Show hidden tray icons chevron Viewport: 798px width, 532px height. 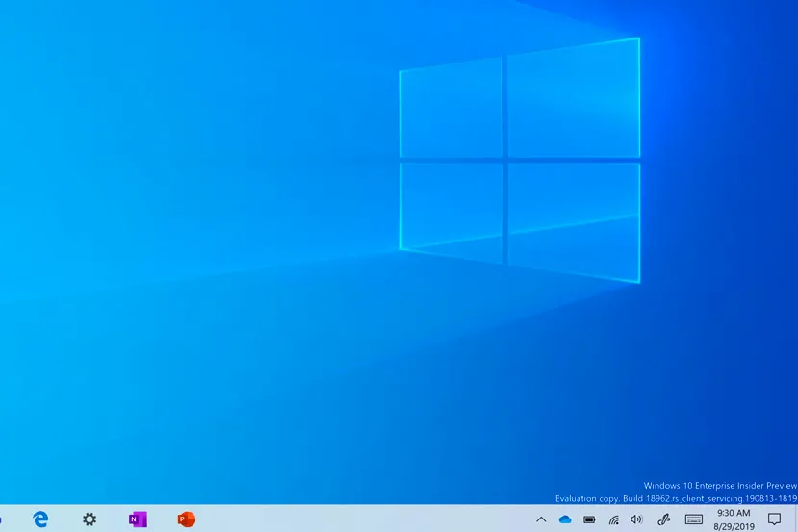(x=541, y=519)
